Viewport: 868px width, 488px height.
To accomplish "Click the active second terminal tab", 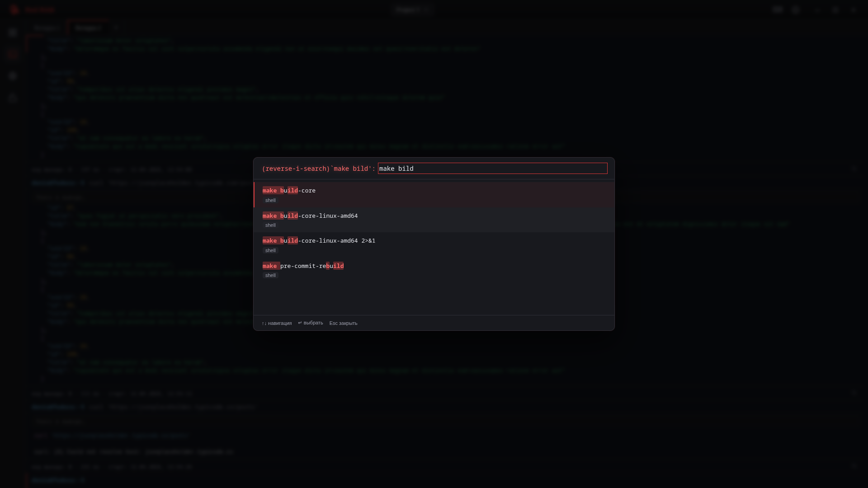I will [88, 28].
